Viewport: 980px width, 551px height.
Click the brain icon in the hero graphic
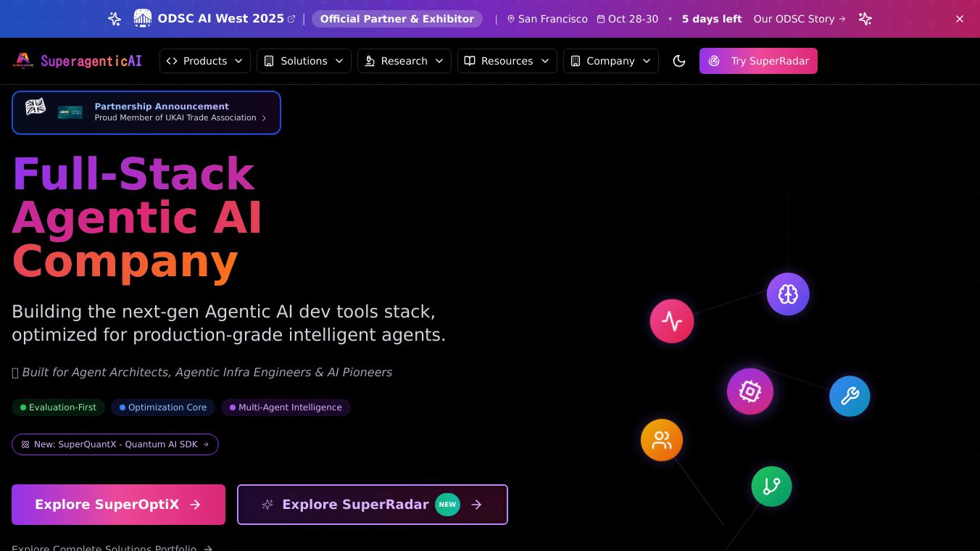pyautogui.click(x=788, y=294)
